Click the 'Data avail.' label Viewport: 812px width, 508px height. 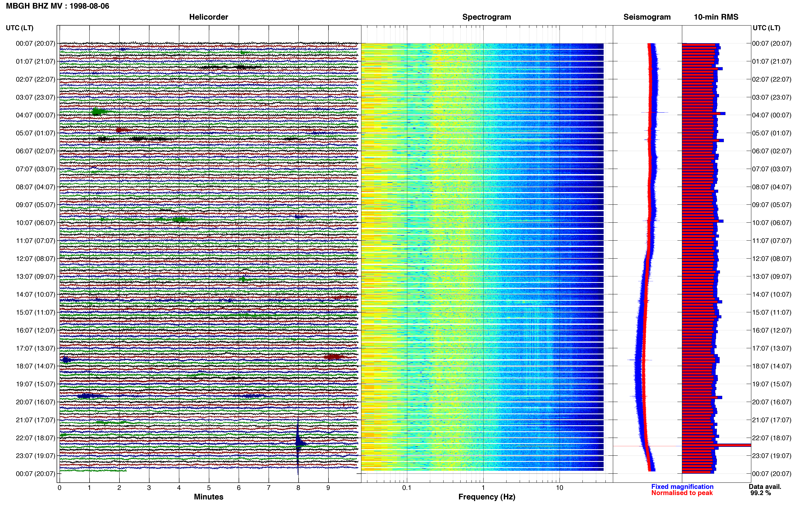[765, 486]
